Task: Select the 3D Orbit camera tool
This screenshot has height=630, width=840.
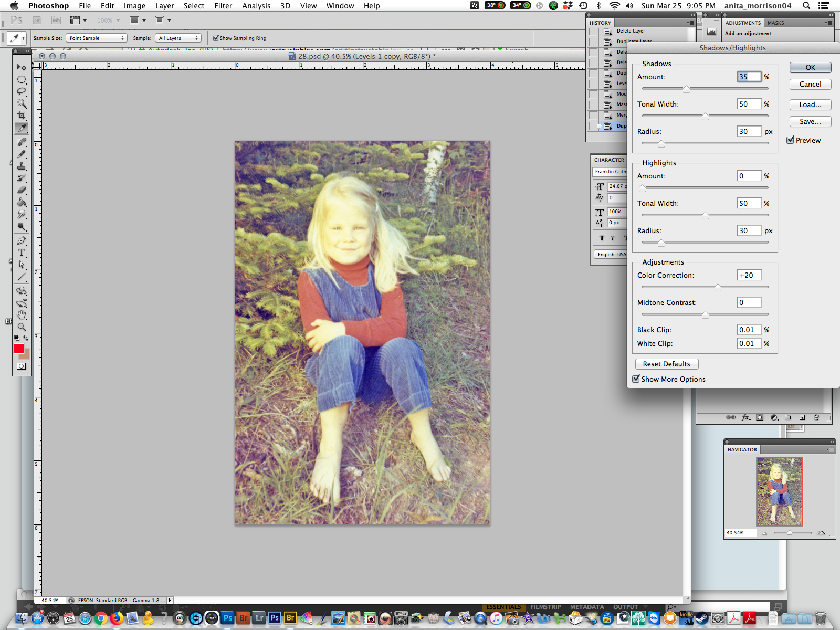Action: [22, 303]
